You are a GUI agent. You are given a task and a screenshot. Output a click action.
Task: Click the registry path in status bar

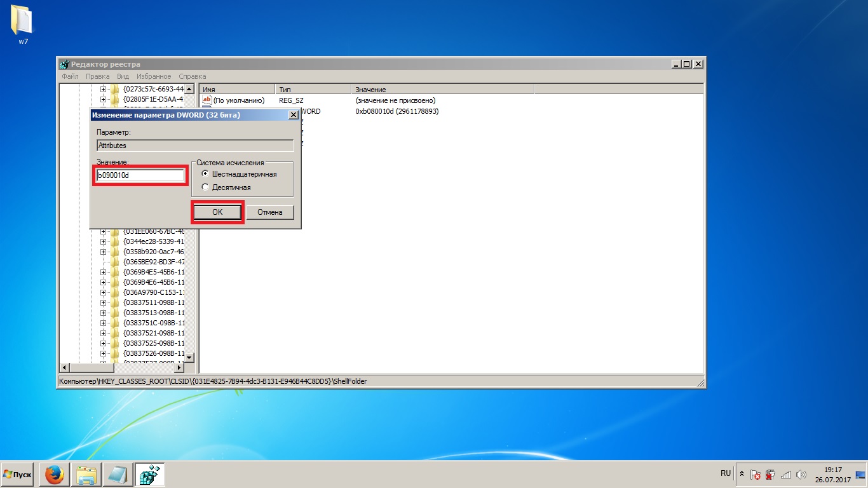(213, 381)
